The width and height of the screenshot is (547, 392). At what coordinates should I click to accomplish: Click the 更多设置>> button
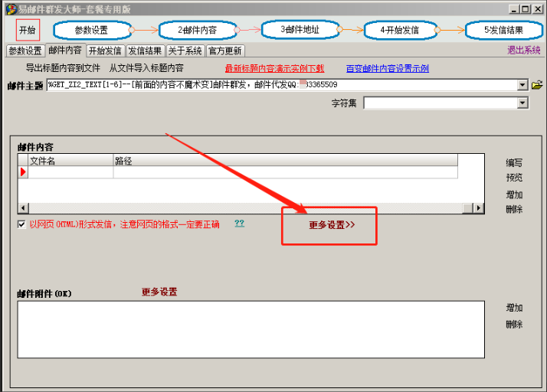[332, 225]
